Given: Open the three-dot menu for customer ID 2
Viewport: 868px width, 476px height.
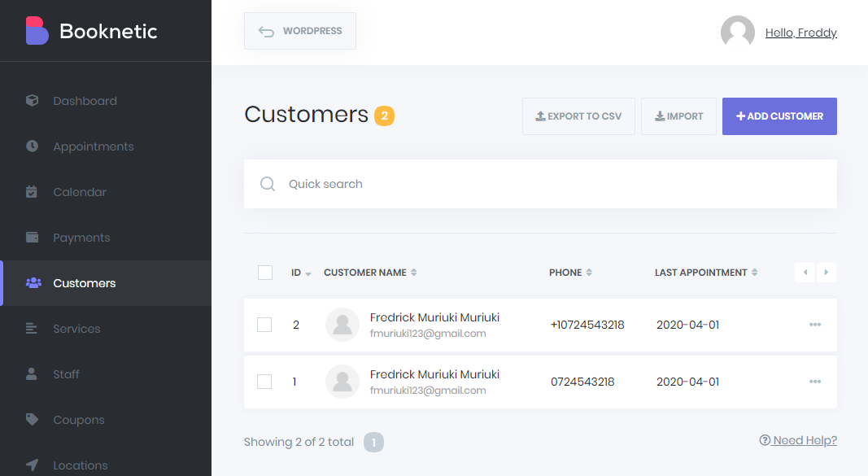Looking at the screenshot, I should tap(815, 325).
